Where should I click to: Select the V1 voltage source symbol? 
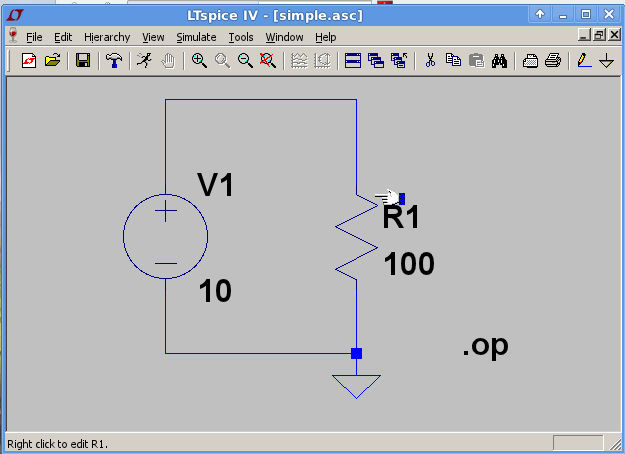[165, 236]
